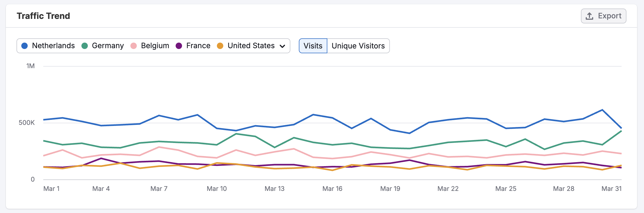Click the orange United States legend dot
The width and height of the screenshot is (644, 213).
point(220,46)
